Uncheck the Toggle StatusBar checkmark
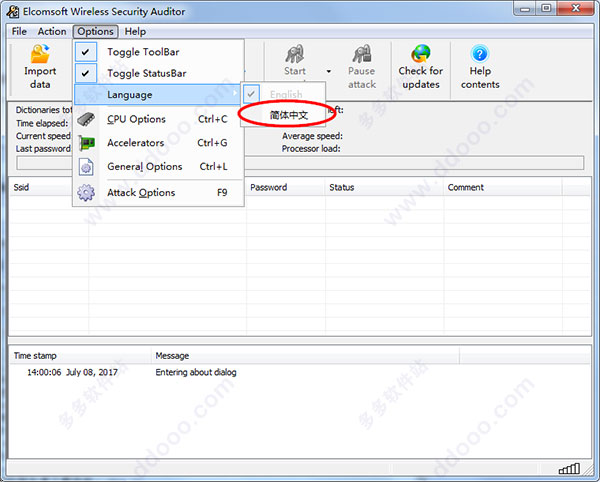 [x=86, y=73]
